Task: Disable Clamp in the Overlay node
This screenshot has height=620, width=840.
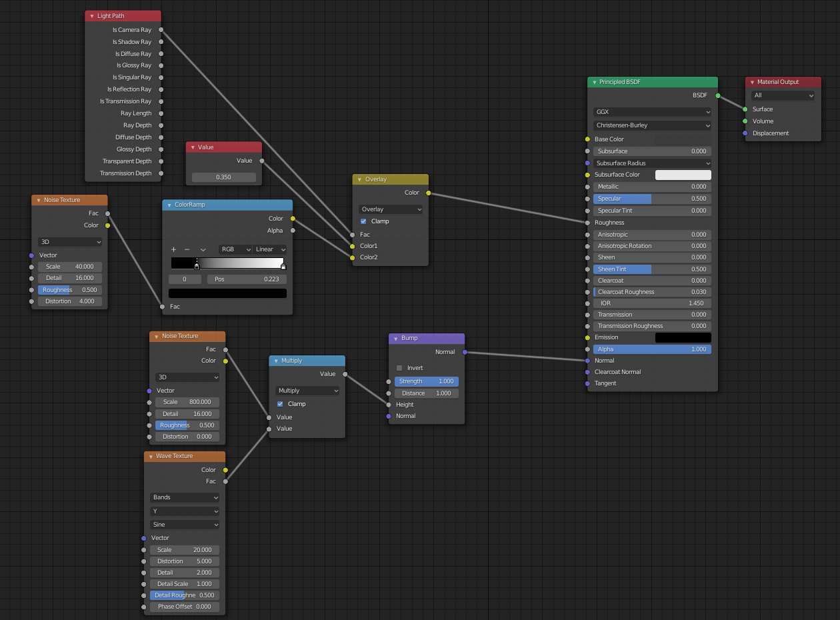Action: click(363, 221)
